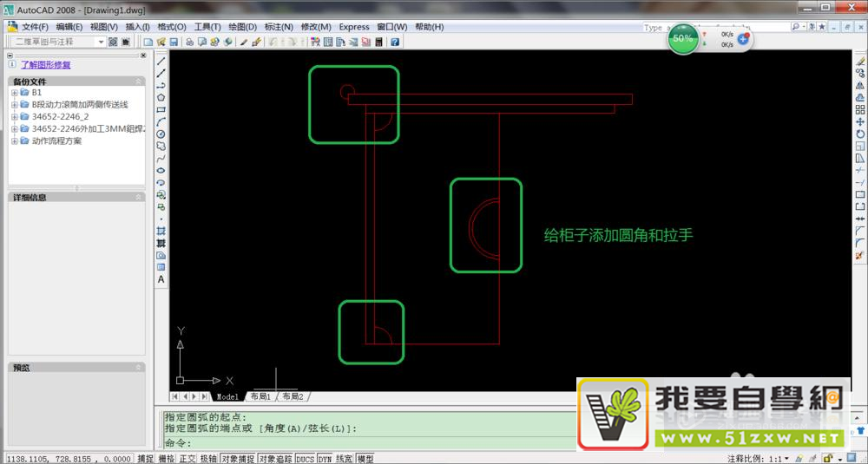Select the Ellipse Arc tool
Image resolution: width=868 pixels, height=464 pixels.
161,182
